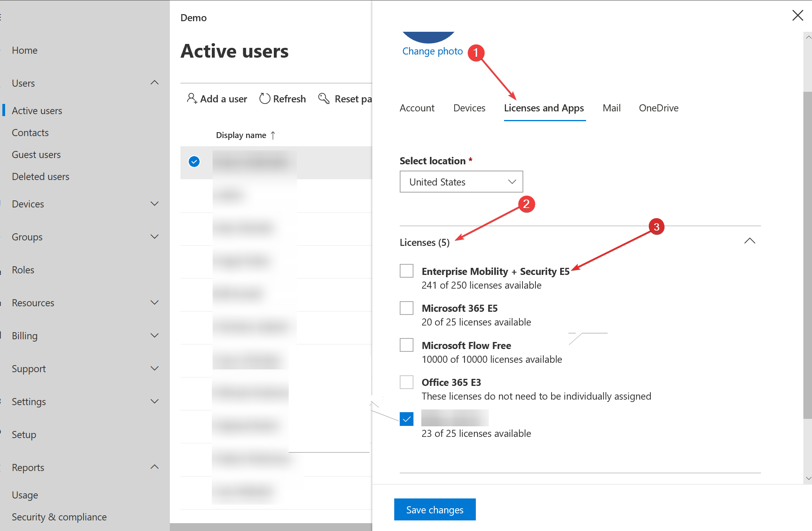Tick the Microsoft Flow Free checkbox
Viewport: 812px width, 531px height.
tap(406, 345)
